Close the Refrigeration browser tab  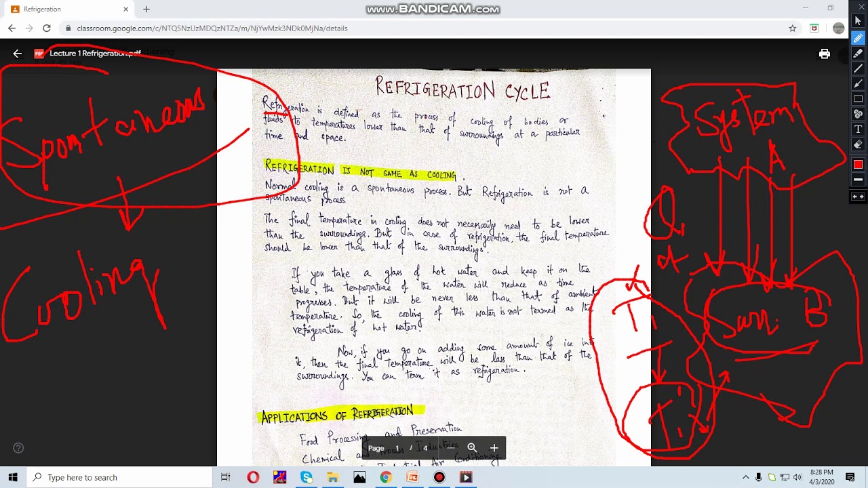pos(125,9)
